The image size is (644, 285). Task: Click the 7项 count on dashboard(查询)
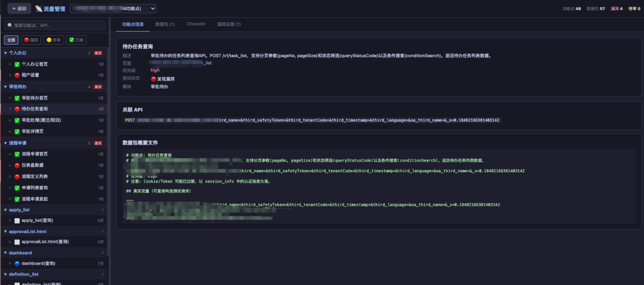coord(100,264)
